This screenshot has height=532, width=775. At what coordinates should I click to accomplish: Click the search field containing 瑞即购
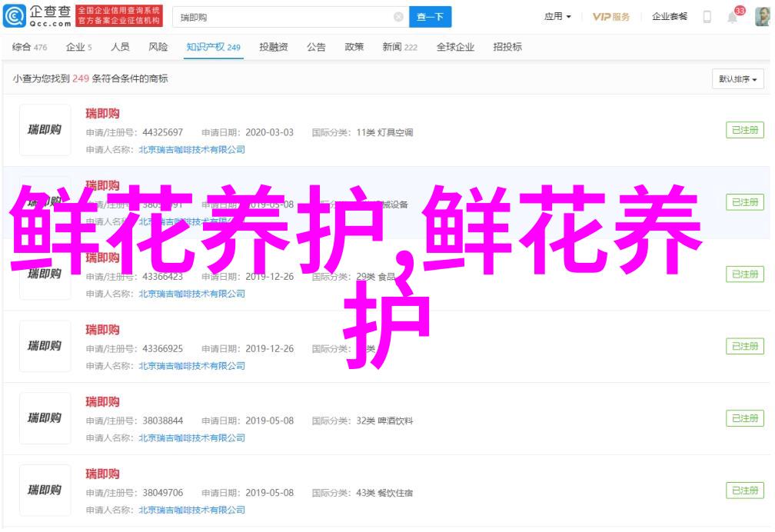[291, 18]
